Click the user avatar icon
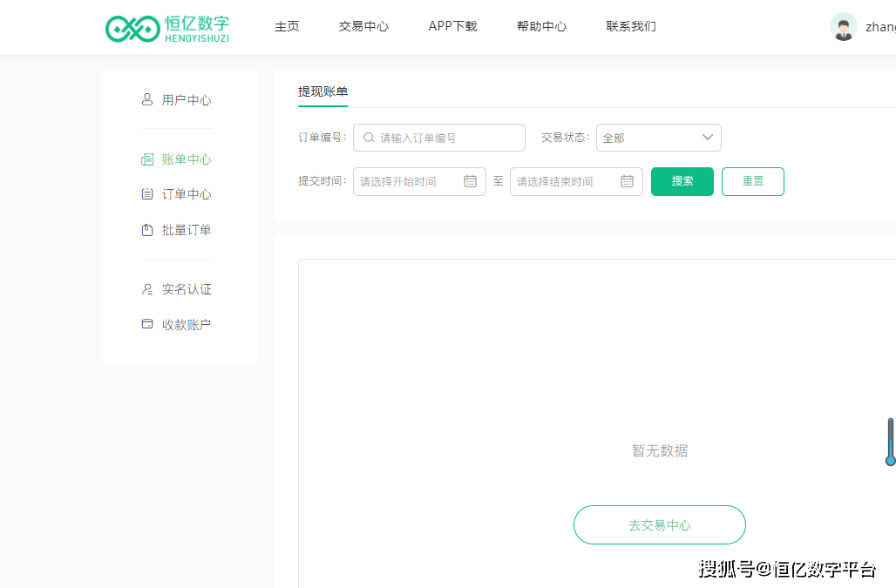Screen dimensions: 896x588 tap(844, 27)
